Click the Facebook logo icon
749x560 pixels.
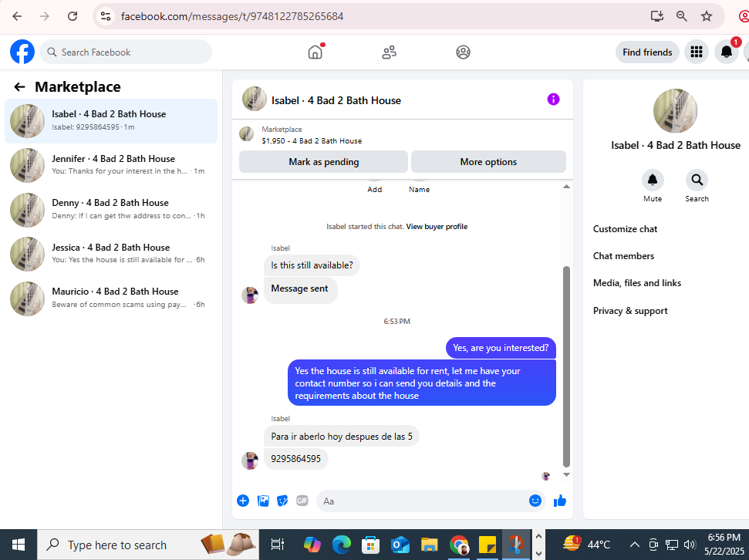click(22, 52)
